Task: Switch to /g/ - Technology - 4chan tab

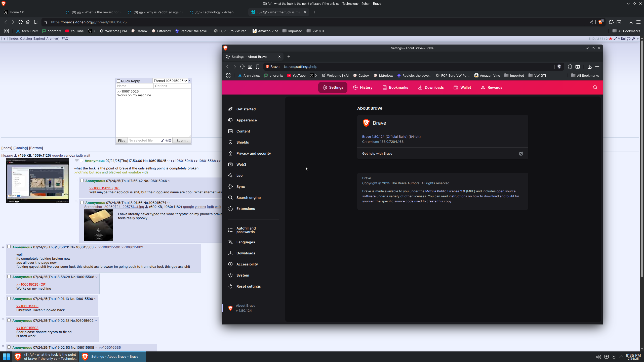Action: 216,12
